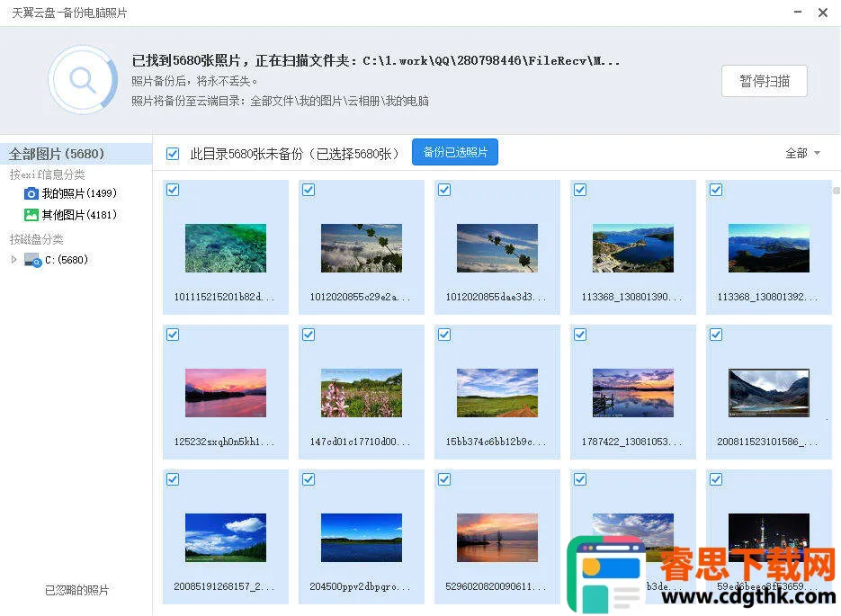The height and width of the screenshot is (616, 841).
Task: Select 其他图片 (4181) in sidebar
Action: pyautogui.click(x=79, y=215)
